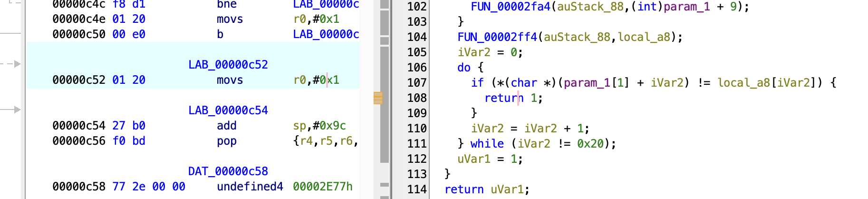Click the 'if' keyword on line 107

coord(477,83)
